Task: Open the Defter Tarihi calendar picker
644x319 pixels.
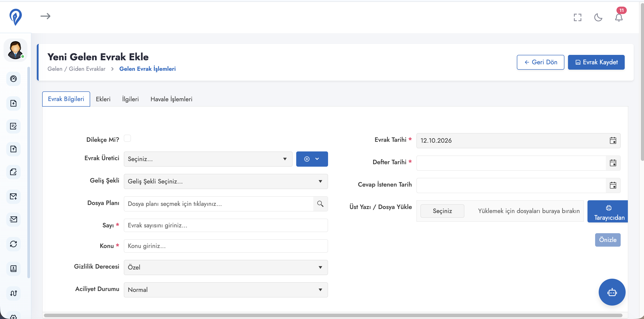Action: [613, 163]
